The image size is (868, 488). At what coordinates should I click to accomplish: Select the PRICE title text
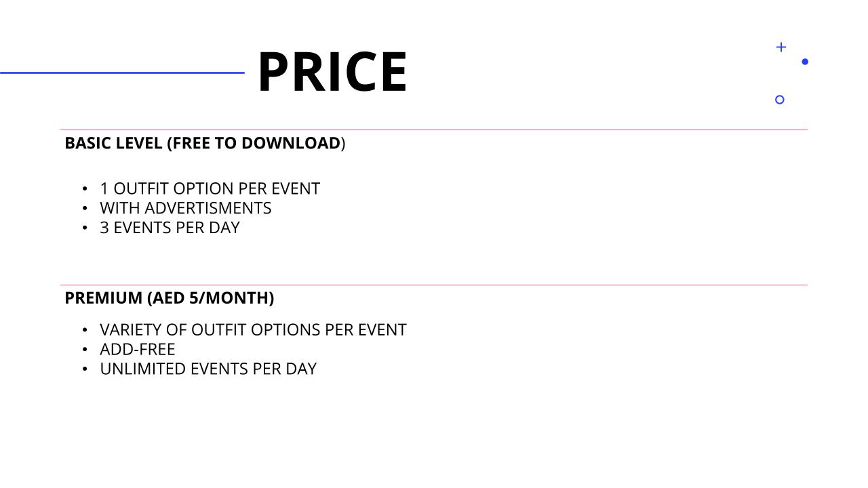click(332, 72)
